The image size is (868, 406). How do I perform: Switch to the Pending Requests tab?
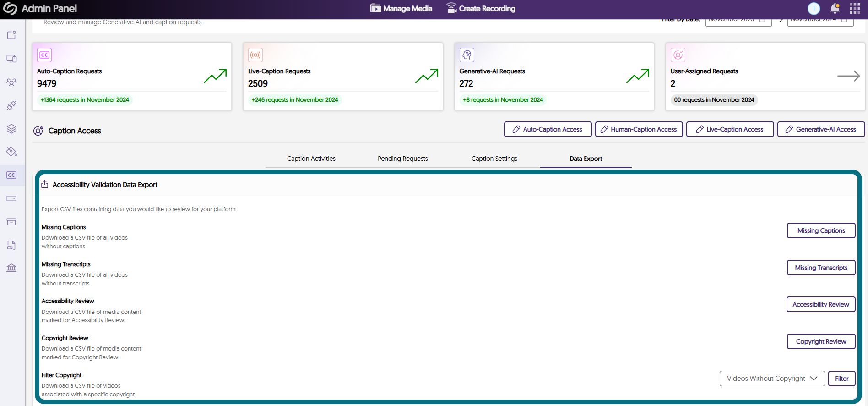click(403, 159)
